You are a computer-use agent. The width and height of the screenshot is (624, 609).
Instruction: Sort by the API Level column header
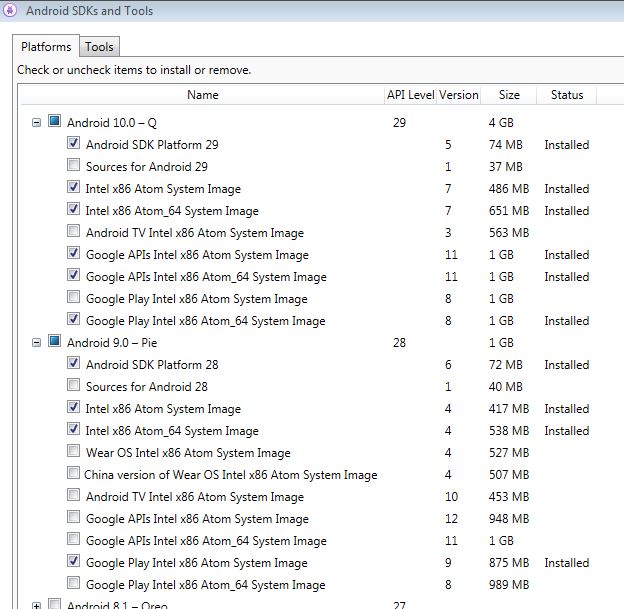tap(410, 95)
